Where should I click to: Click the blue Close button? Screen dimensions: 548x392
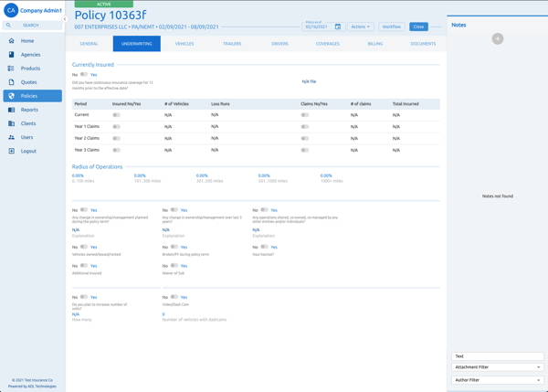[x=418, y=26]
